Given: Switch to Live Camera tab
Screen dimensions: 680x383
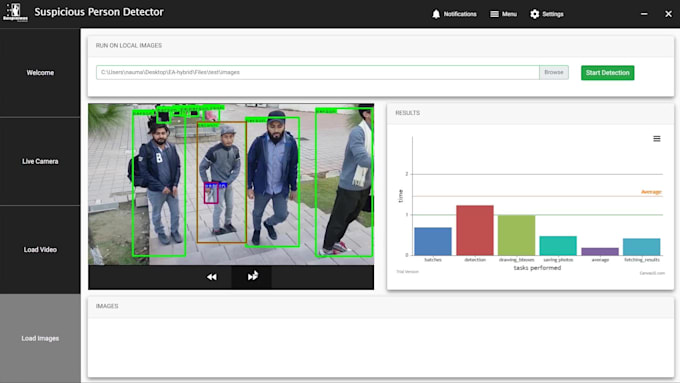Looking at the screenshot, I should (x=40, y=161).
